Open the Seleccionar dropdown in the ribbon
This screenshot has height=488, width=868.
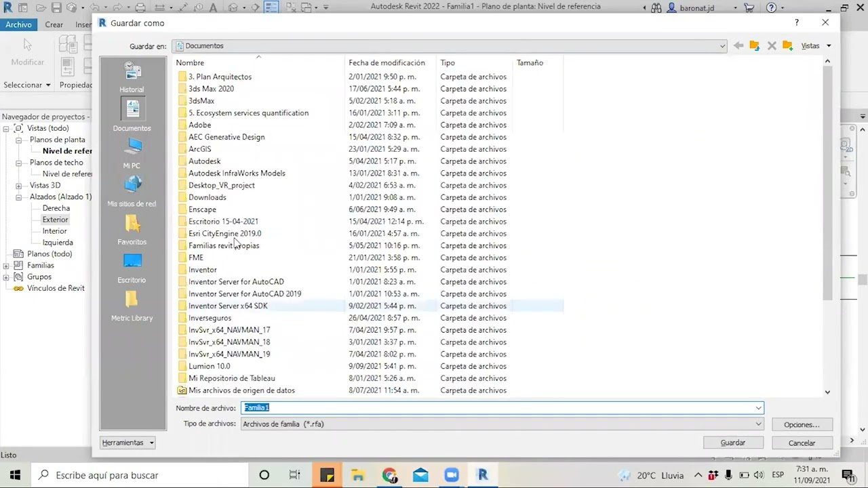[27, 85]
